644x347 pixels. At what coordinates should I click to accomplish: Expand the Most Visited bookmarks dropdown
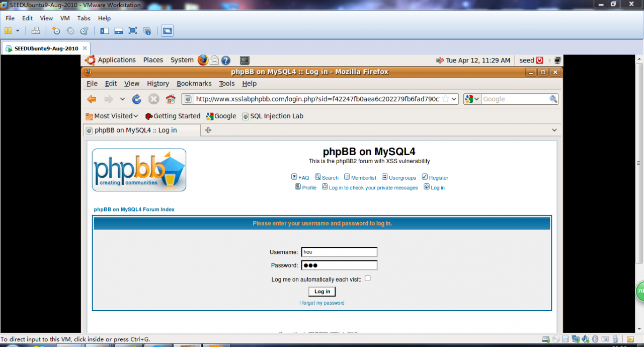(112, 116)
